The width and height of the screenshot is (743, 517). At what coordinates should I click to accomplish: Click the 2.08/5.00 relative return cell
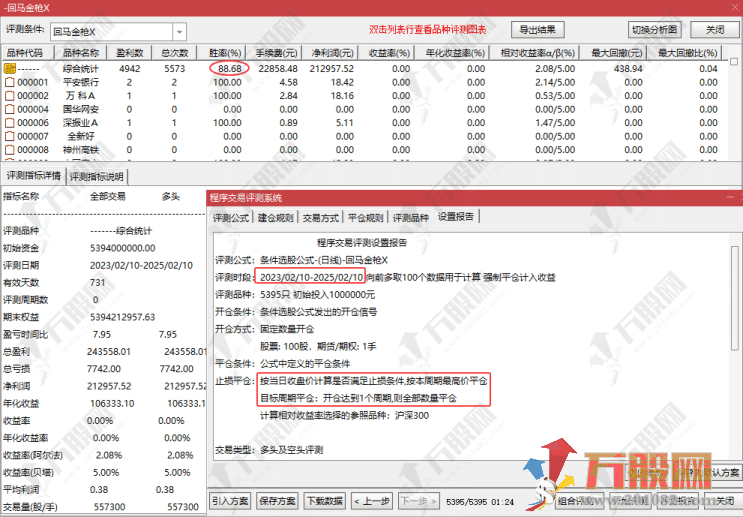[555, 69]
